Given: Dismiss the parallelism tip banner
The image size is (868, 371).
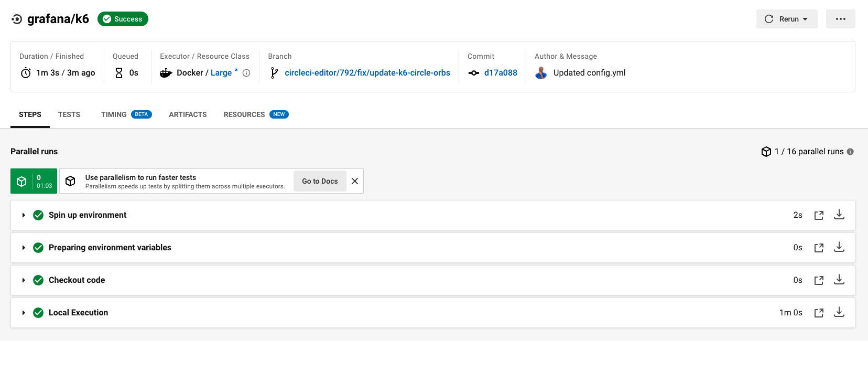Looking at the screenshot, I should tap(355, 181).
